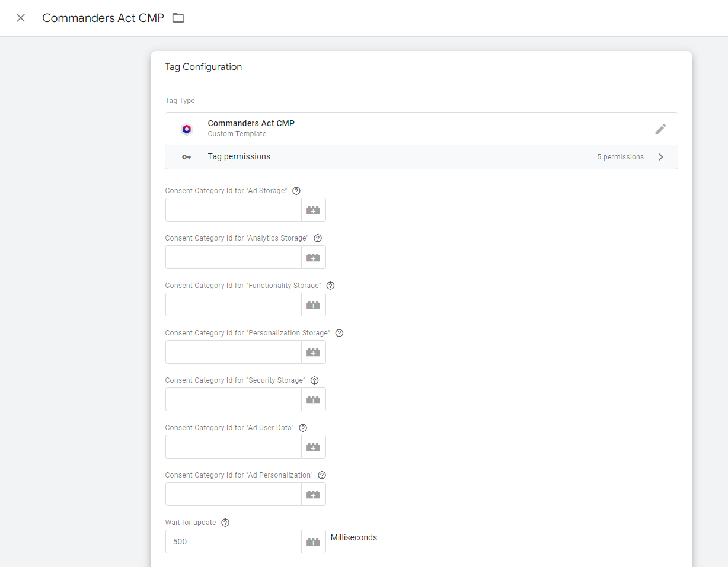Insert variable for Ad User Data field
This screenshot has height=567, width=728.
pos(313,447)
